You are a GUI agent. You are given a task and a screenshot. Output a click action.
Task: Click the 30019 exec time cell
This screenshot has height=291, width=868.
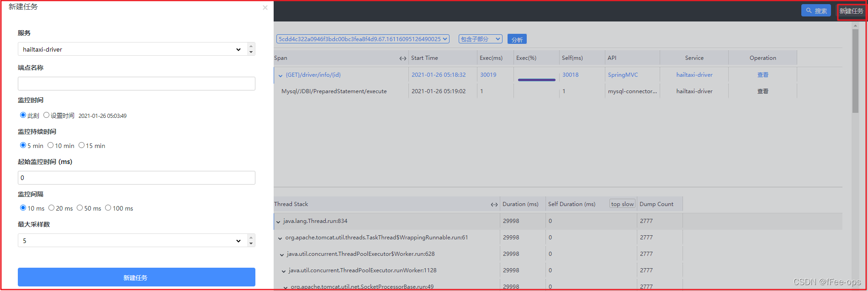488,75
